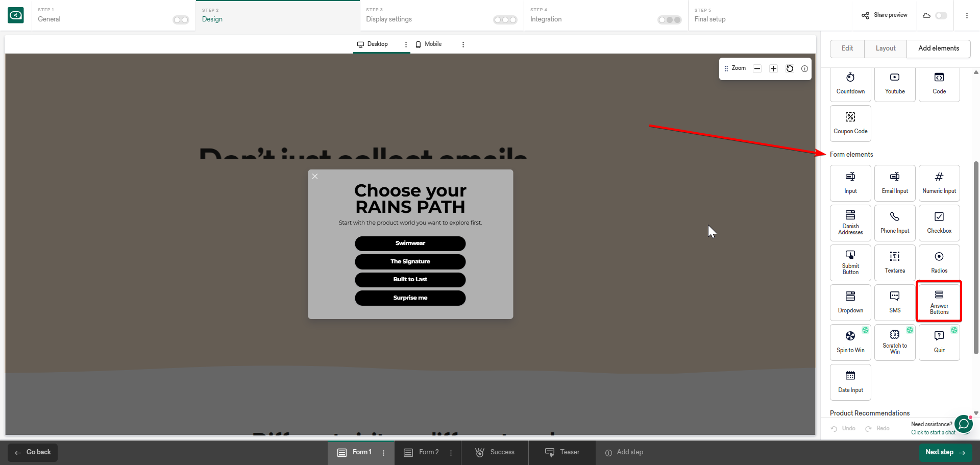Grab the Zoom panel drag handle
Image resolution: width=980 pixels, height=465 pixels.
tap(726, 69)
